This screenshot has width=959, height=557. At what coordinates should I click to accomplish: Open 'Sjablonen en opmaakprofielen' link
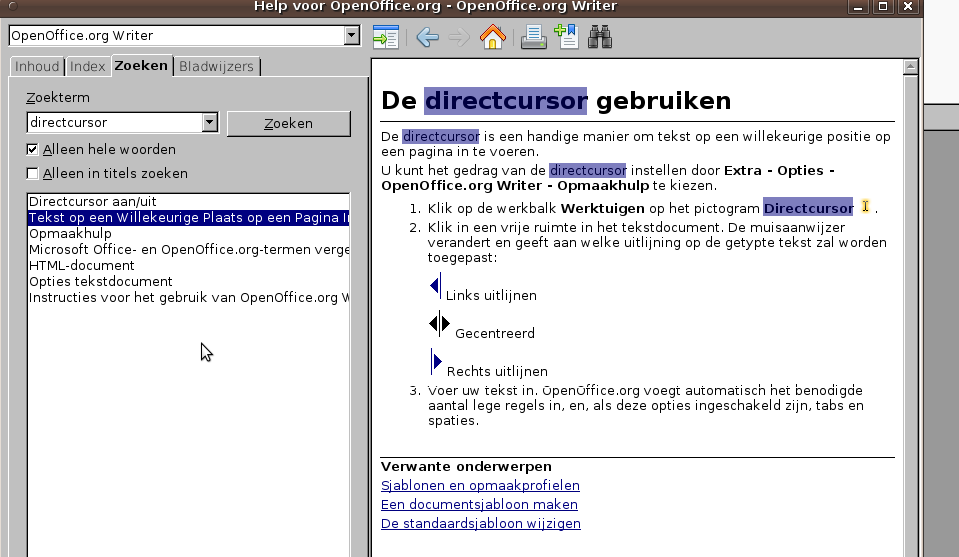tap(480, 486)
